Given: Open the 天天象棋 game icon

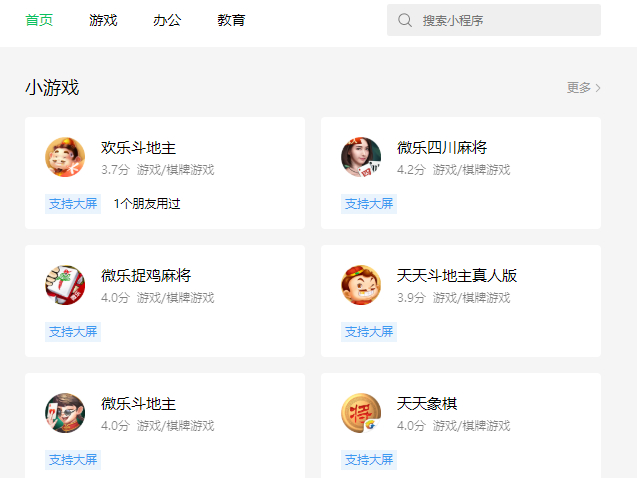Looking at the screenshot, I should [361, 413].
